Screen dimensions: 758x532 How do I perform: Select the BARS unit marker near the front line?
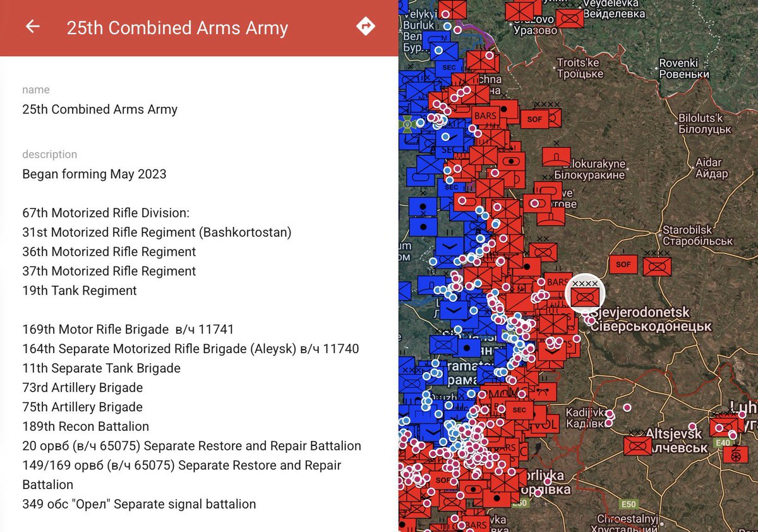[485, 116]
